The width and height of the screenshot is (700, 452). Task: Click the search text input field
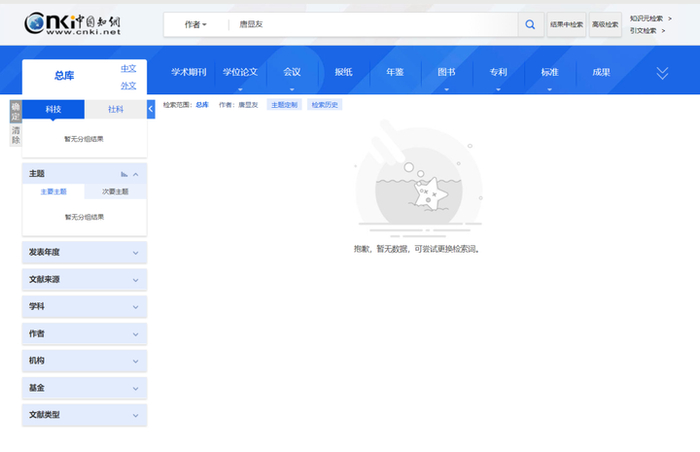(x=373, y=25)
